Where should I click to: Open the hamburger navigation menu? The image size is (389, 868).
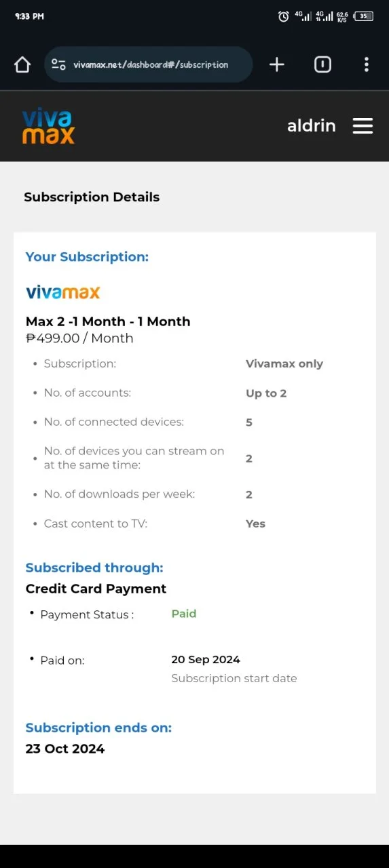(x=363, y=126)
